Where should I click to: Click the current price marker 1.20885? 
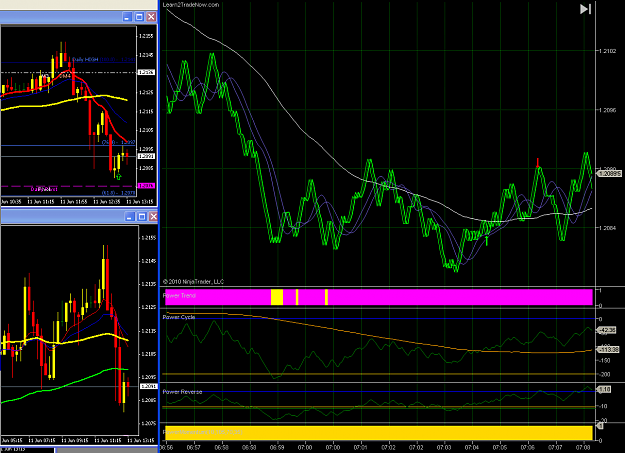(609, 173)
